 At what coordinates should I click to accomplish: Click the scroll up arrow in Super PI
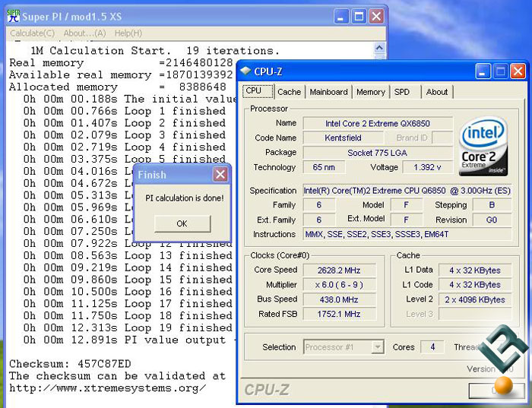click(x=379, y=48)
